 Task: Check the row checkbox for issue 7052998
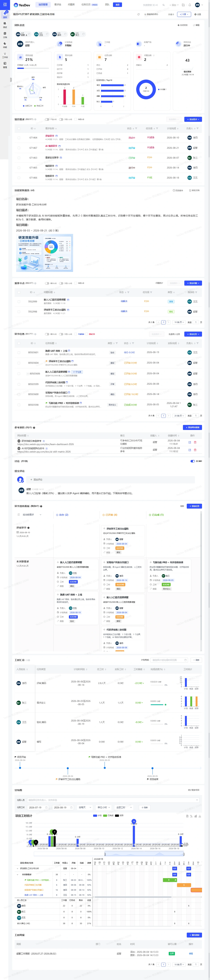[19, 312]
